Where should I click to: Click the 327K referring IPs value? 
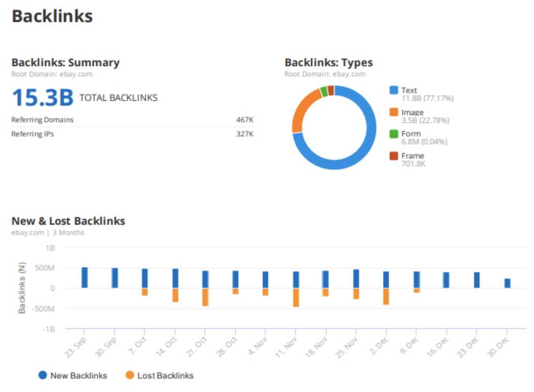point(245,134)
